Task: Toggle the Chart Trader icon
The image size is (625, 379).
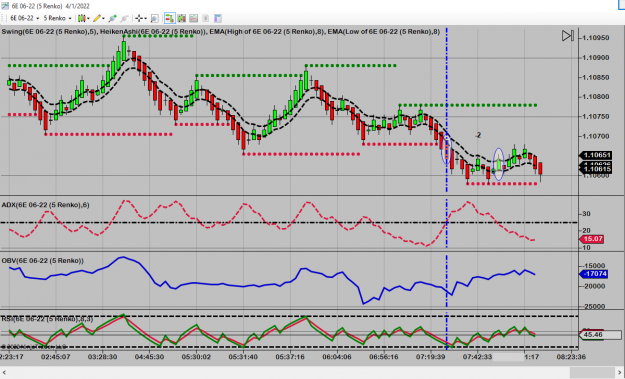Action: [170, 18]
